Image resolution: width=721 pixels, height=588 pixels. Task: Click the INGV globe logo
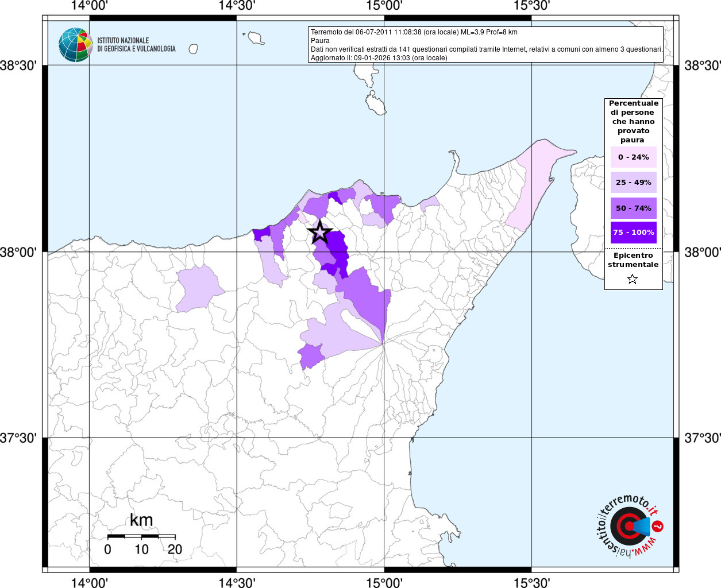[x=75, y=45]
